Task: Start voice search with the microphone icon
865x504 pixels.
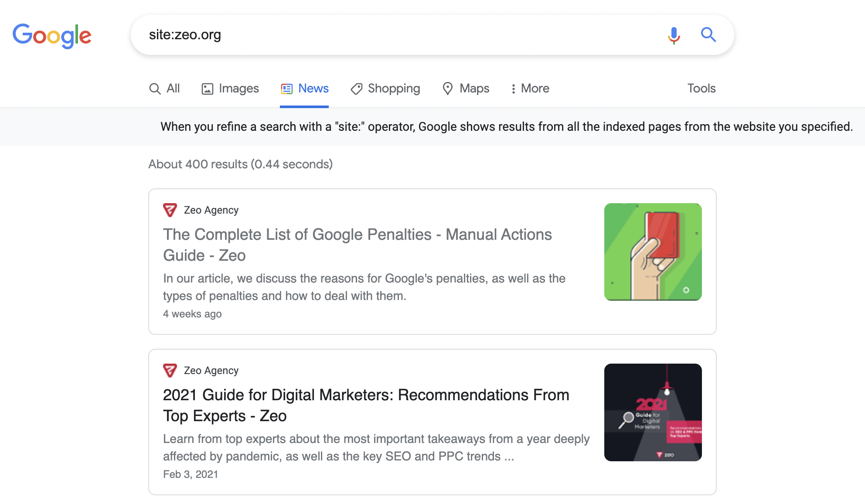Action: (x=674, y=35)
